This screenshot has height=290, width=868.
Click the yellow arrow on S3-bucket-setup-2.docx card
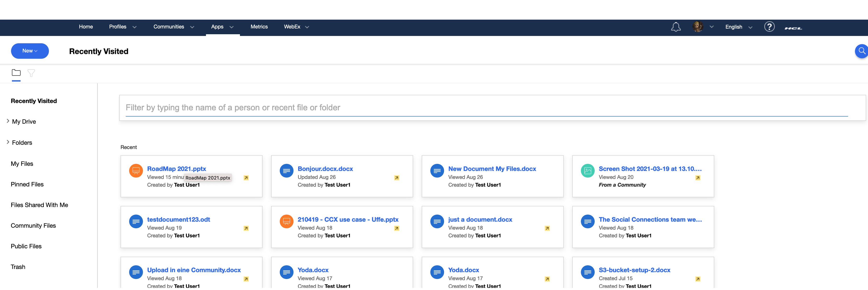pyautogui.click(x=698, y=279)
